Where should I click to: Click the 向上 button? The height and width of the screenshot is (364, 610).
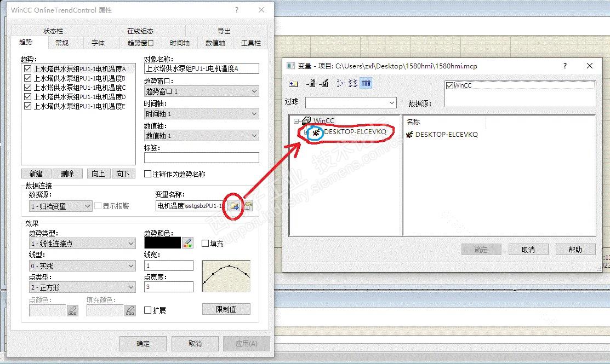[98, 174]
